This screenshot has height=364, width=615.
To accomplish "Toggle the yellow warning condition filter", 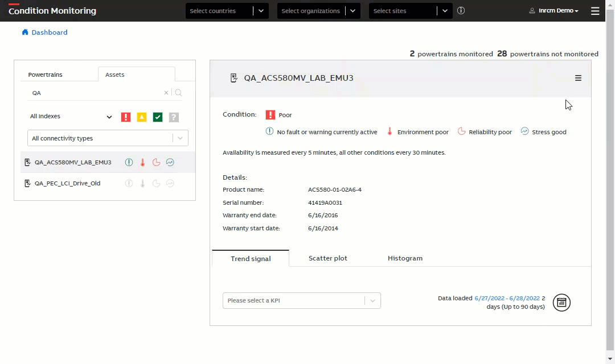I will coord(142,117).
